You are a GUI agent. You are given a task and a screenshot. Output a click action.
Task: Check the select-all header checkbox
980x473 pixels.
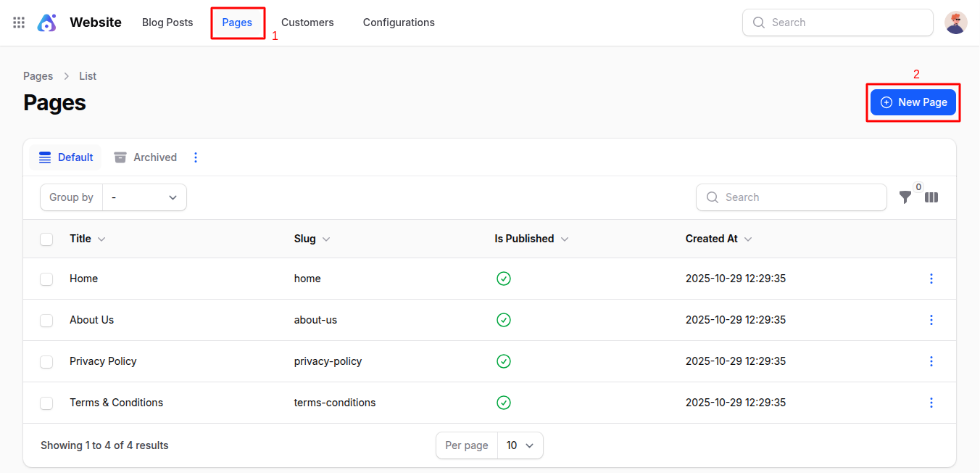tap(46, 239)
